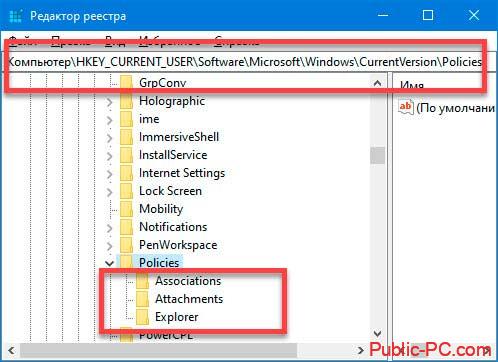Viewport: 498px width, 362px height.
Task: Click the Internet Settings folder icon
Action: [x=126, y=173]
